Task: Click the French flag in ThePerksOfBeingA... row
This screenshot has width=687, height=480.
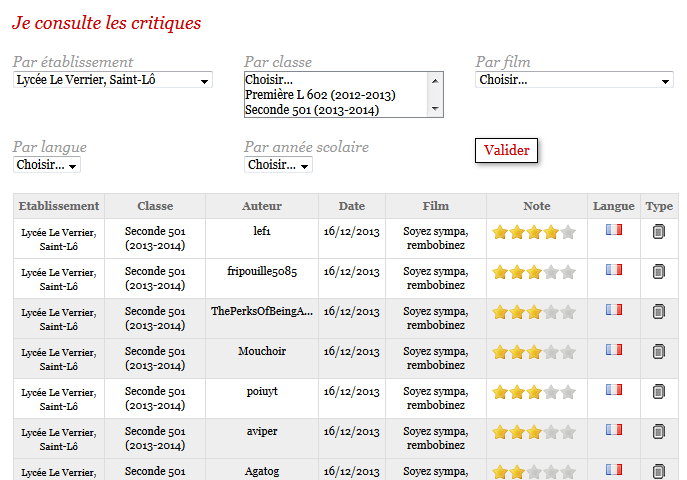Action: (x=614, y=310)
